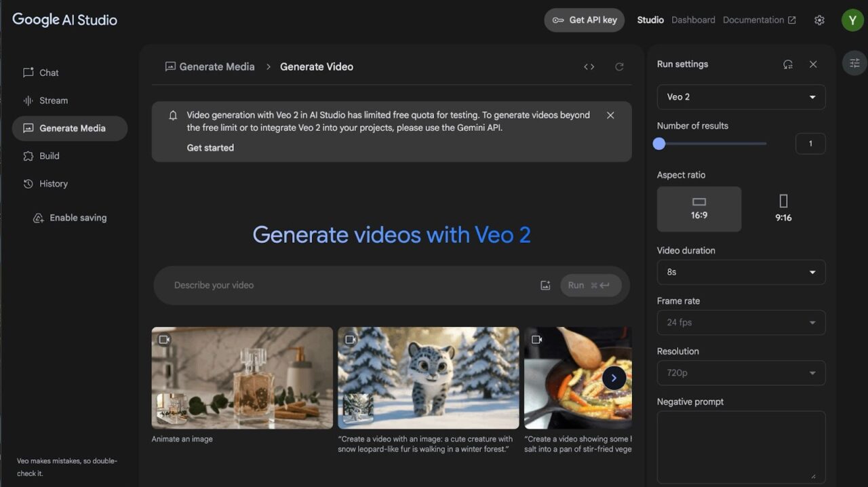Click the Get API key button
Screen dimensions: 868x487
coord(584,20)
